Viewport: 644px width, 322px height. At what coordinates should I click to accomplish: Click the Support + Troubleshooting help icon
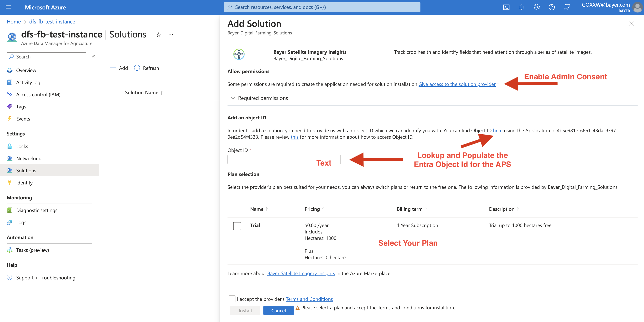(x=9, y=277)
